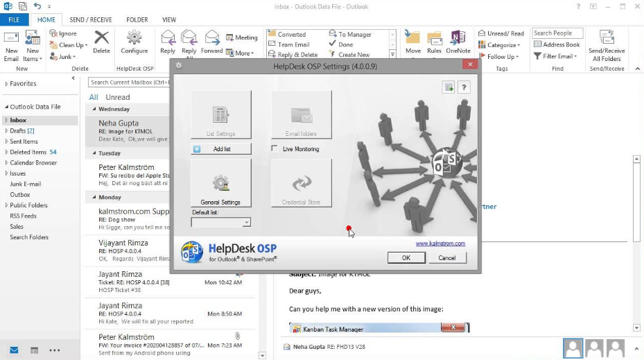644x360 pixels.
Task: Click the Meeting reply icon
Action: click(229, 37)
